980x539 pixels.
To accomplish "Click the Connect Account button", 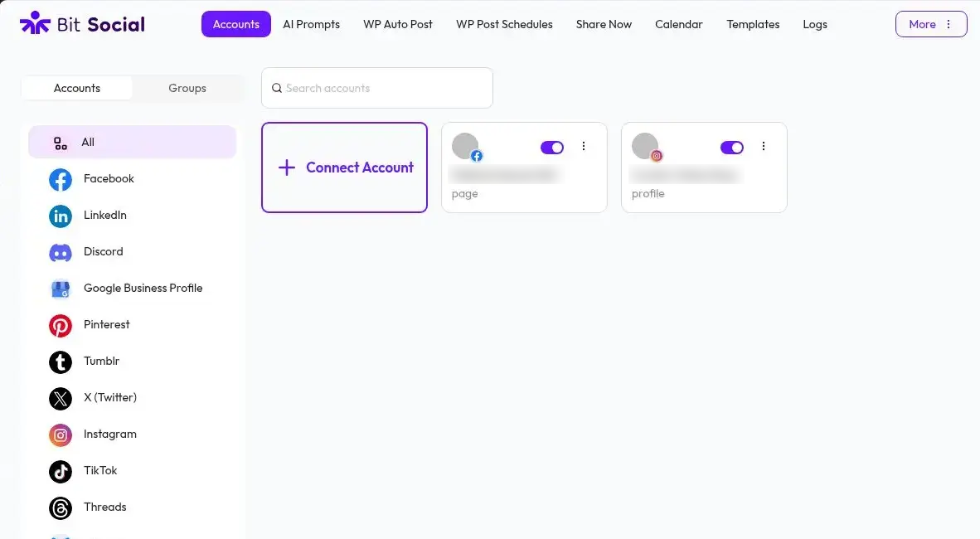I will (344, 168).
